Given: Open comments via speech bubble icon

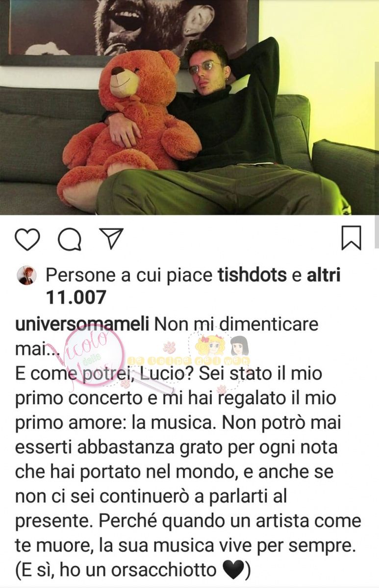Looking at the screenshot, I should tap(70, 239).
